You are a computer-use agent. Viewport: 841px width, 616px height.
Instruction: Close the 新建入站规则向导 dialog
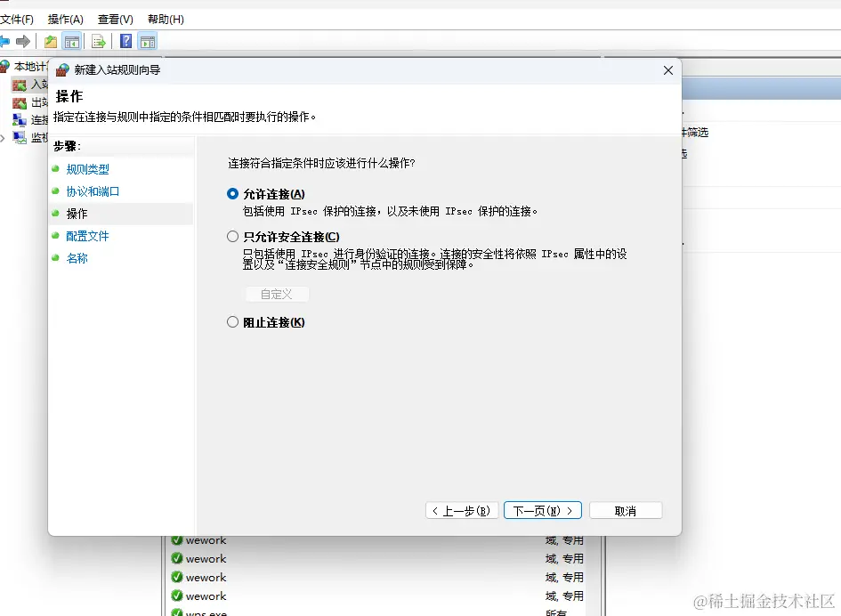coord(668,70)
